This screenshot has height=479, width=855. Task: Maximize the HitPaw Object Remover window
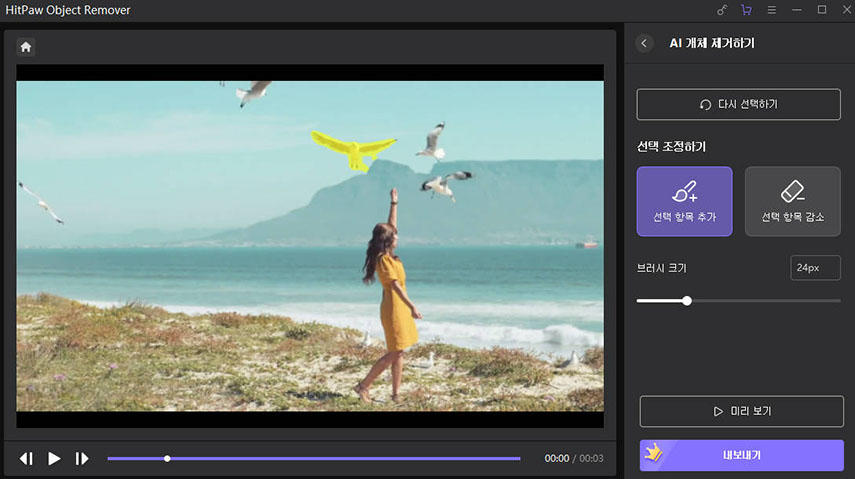point(821,10)
